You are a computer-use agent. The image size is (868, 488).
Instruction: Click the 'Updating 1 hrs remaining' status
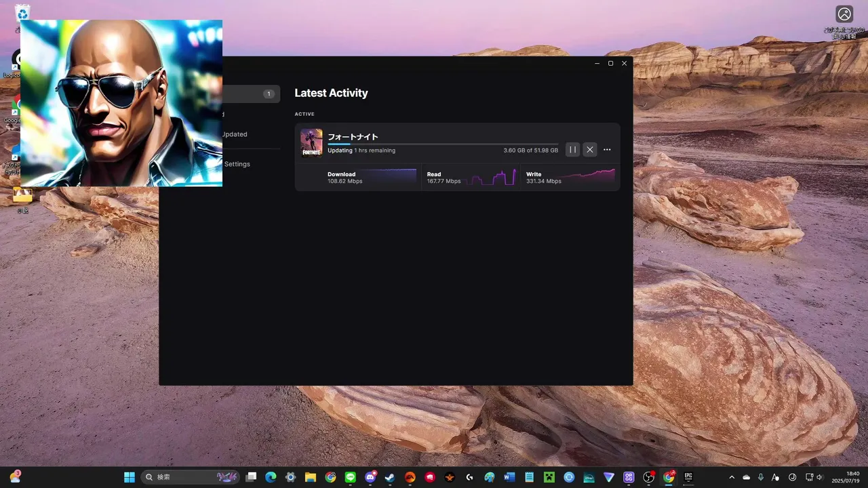pos(361,150)
